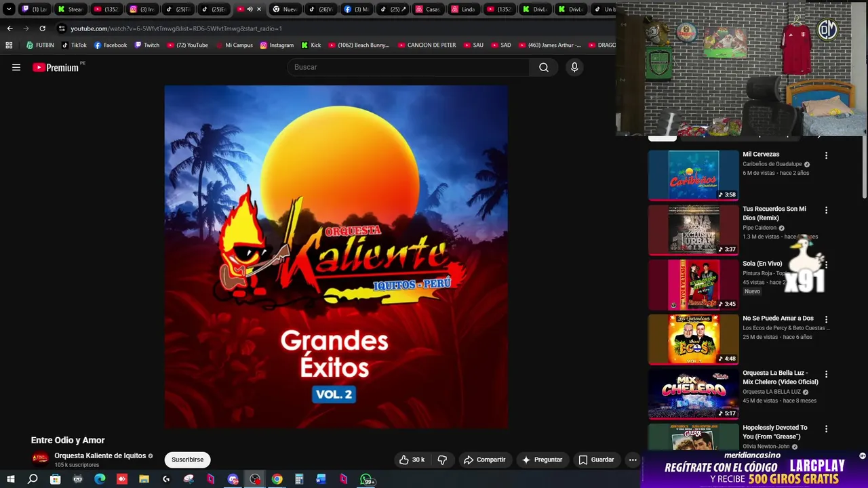Open more actions ellipsis under the video
Image resolution: width=868 pixels, height=488 pixels.
point(633,460)
